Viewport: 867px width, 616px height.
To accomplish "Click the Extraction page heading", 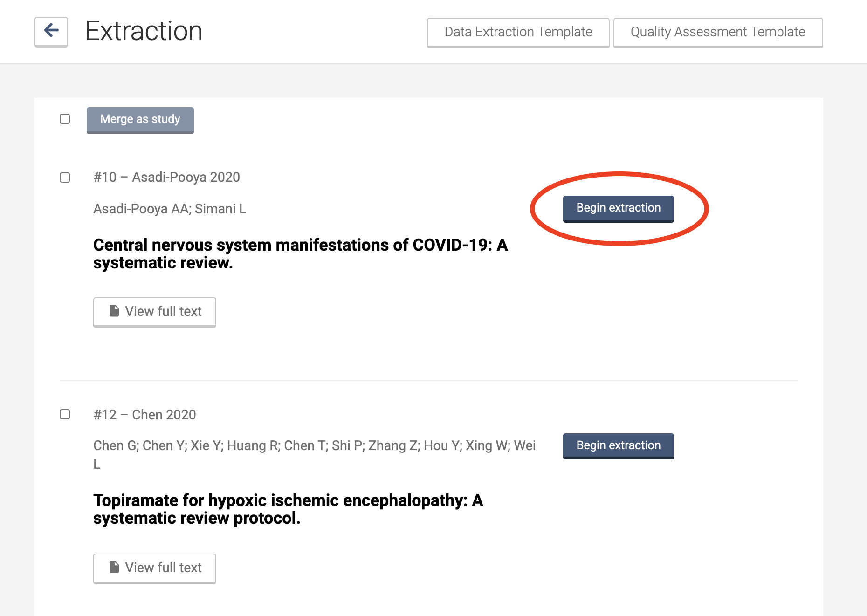I will click(144, 31).
